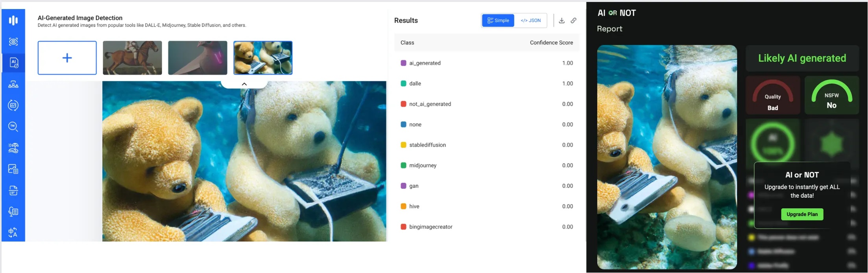868x273 pixels.
Task: Switch results to JSON view
Action: pyautogui.click(x=530, y=20)
